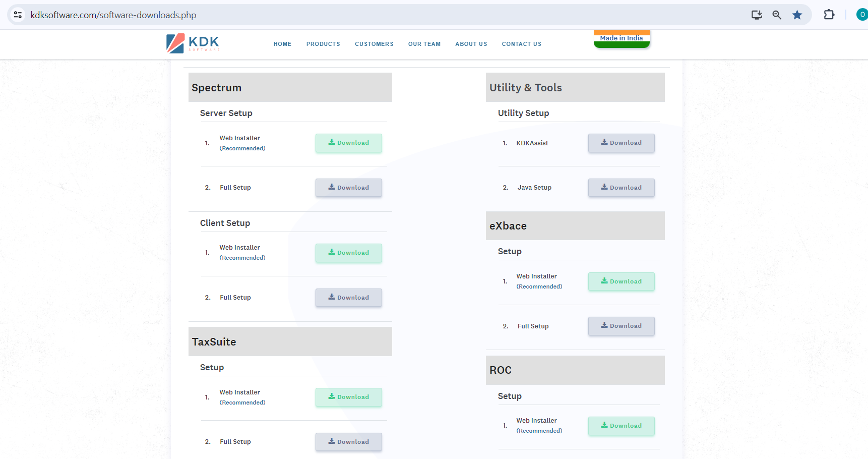Open the OUR TEAM page
The image size is (868, 459).
[x=424, y=44]
